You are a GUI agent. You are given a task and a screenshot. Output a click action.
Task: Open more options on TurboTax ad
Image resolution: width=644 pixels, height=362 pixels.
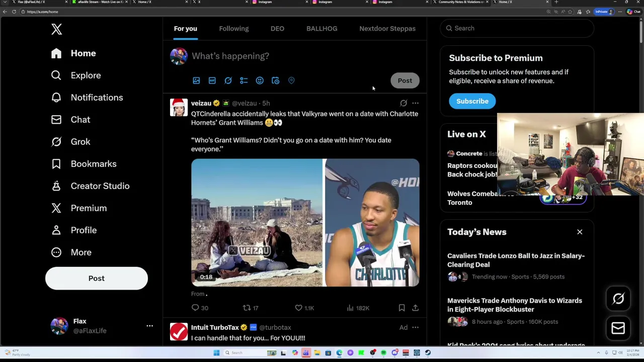(x=415, y=327)
